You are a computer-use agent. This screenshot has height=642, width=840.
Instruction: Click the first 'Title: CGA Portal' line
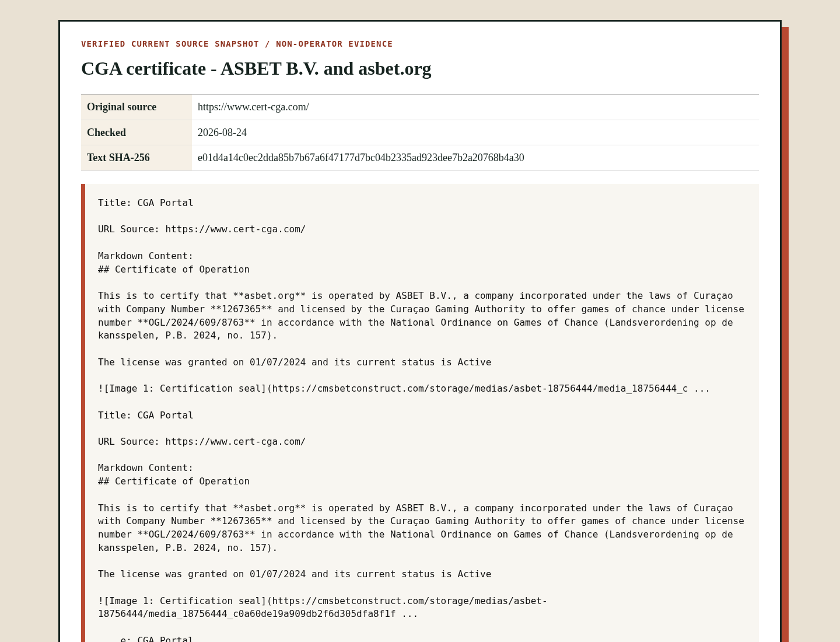click(146, 203)
